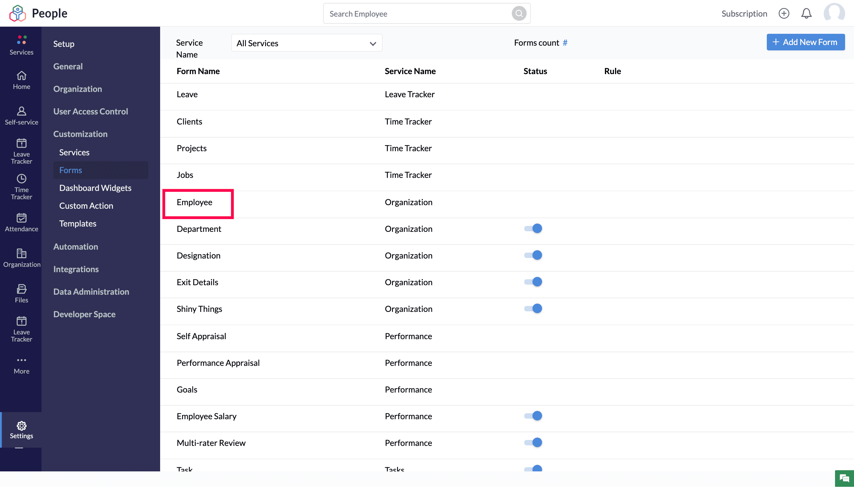Open Files in the left rail
The width and height of the screenshot is (854, 504).
coord(21,294)
